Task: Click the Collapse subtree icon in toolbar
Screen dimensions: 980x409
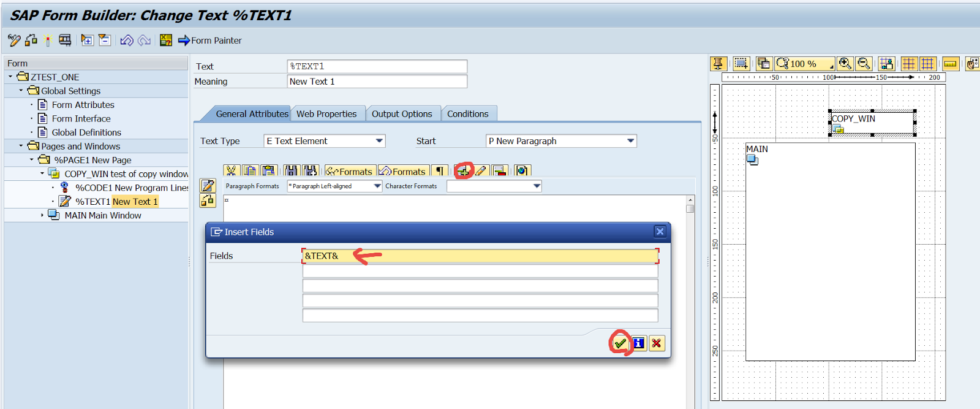Action: (x=105, y=40)
